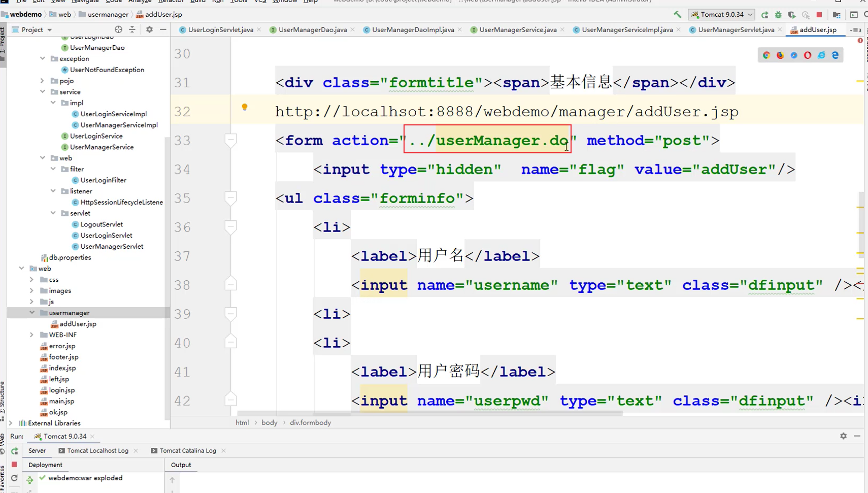Collapse the service folder
868x493 pixels.
43,92
